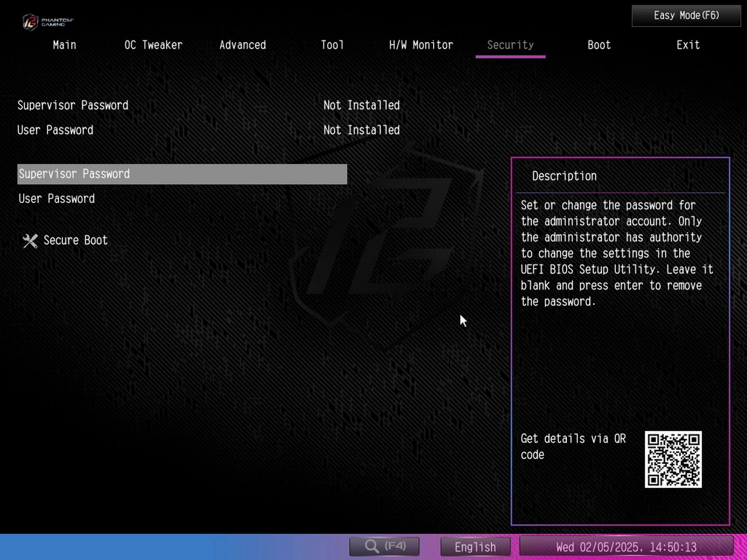Click Supervisor Password's Not Installed status

362,105
